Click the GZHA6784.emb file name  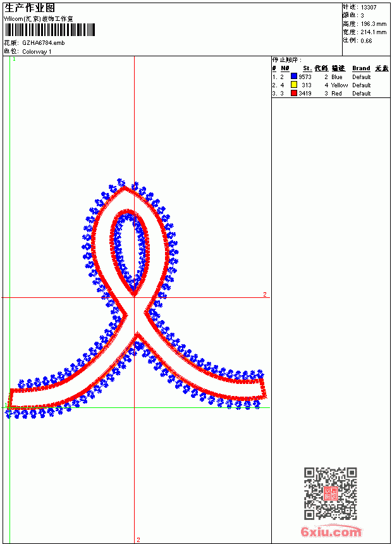click(x=44, y=43)
